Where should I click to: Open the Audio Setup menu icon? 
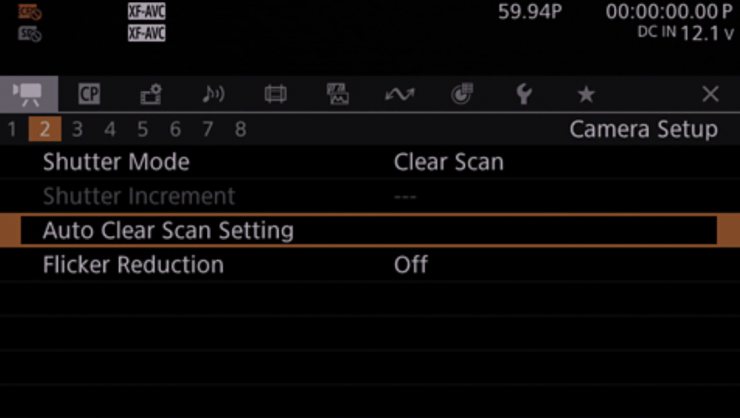[x=213, y=94]
